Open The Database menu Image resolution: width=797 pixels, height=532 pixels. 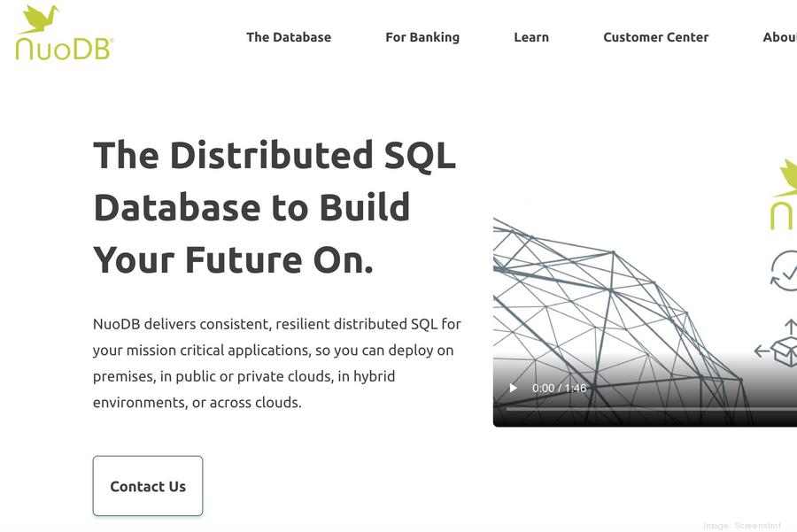[289, 37]
